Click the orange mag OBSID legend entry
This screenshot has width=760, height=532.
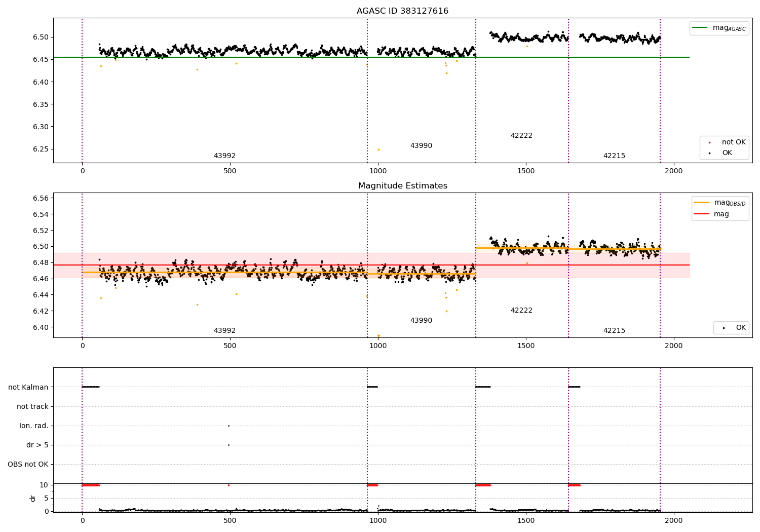(x=720, y=203)
